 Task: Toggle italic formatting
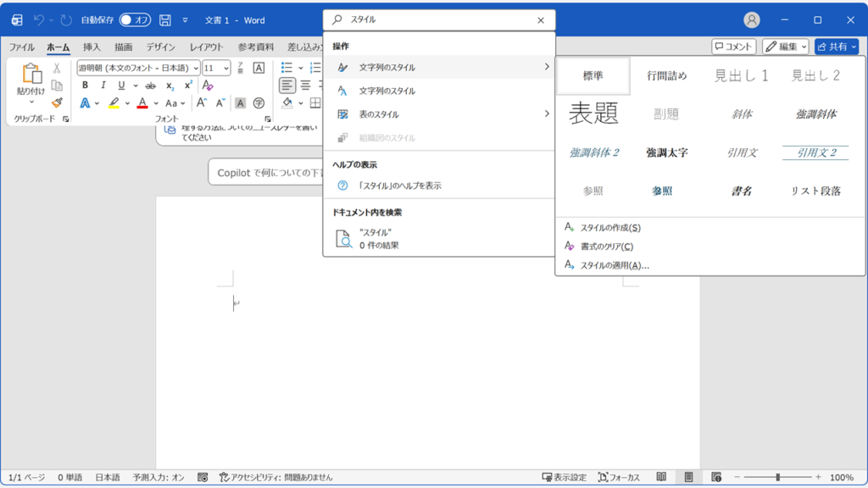pos(104,84)
